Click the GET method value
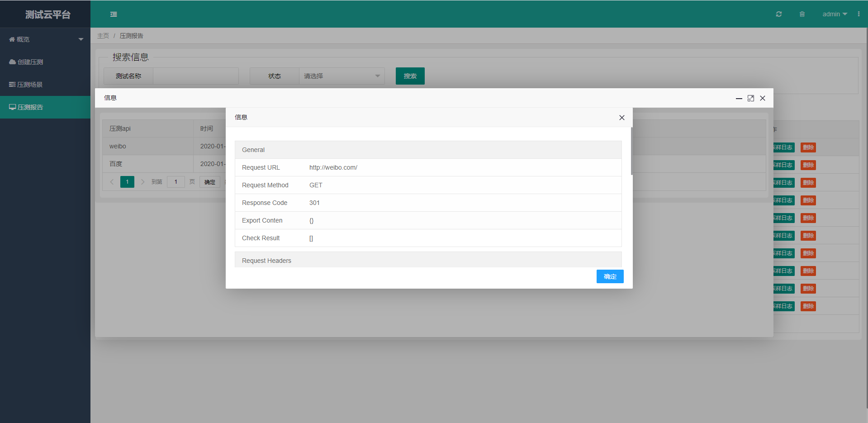 click(316, 185)
